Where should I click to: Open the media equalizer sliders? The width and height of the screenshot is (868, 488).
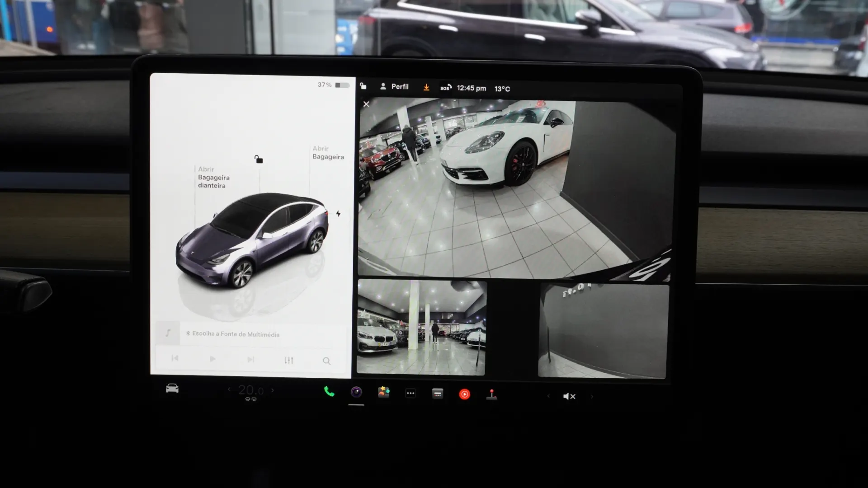point(289,360)
